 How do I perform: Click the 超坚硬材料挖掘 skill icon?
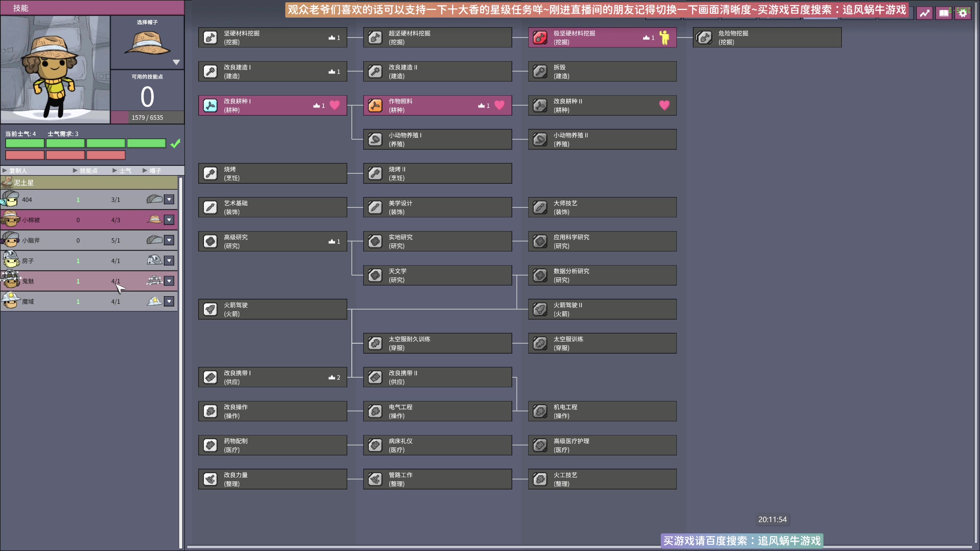pos(375,37)
